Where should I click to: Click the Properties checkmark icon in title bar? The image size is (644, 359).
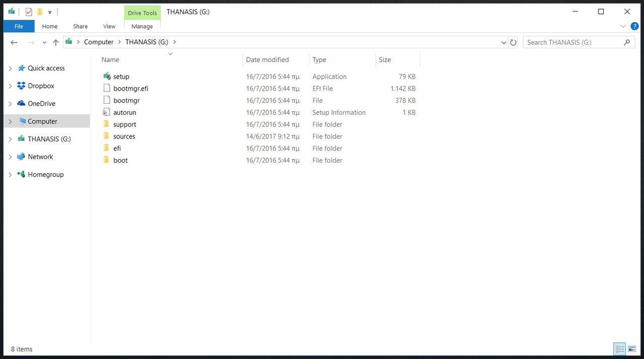29,12
